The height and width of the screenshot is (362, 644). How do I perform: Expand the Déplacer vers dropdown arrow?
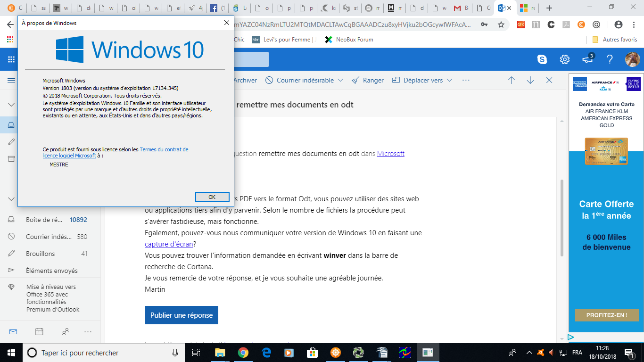pos(449,81)
